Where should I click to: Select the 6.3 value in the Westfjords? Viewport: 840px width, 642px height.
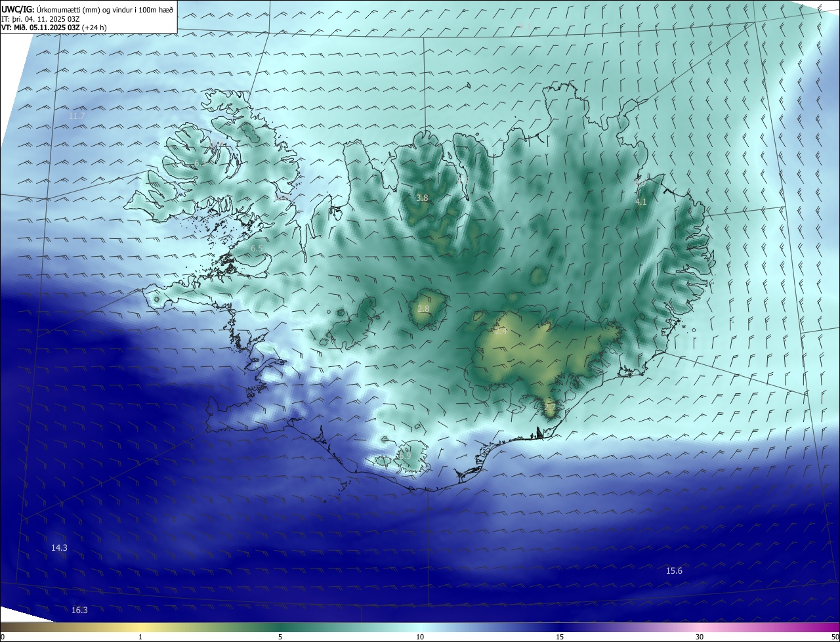point(199,163)
